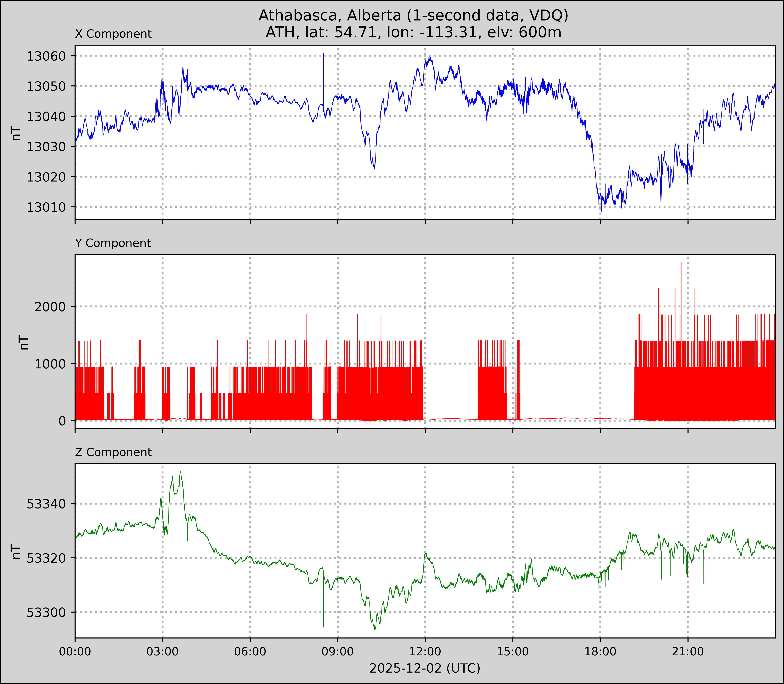
Task: Click the 2000 tick label on Y plot
Action: coord(50,307)
